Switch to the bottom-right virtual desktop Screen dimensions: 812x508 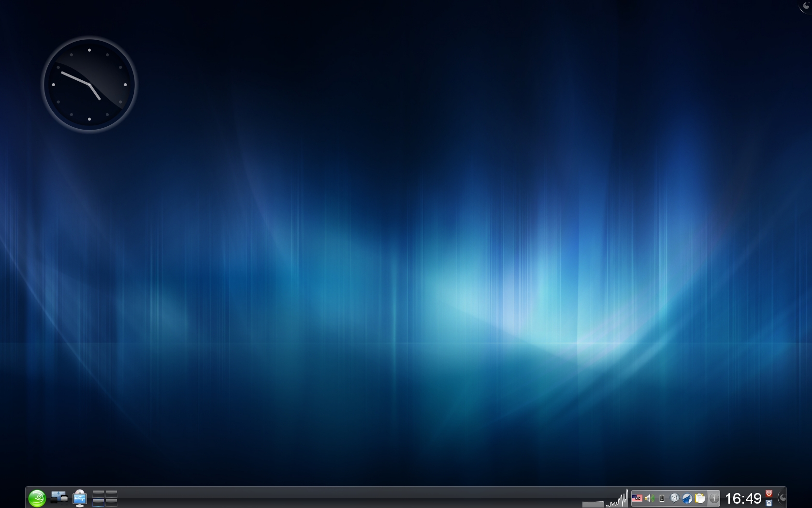[x=111, y=502]
